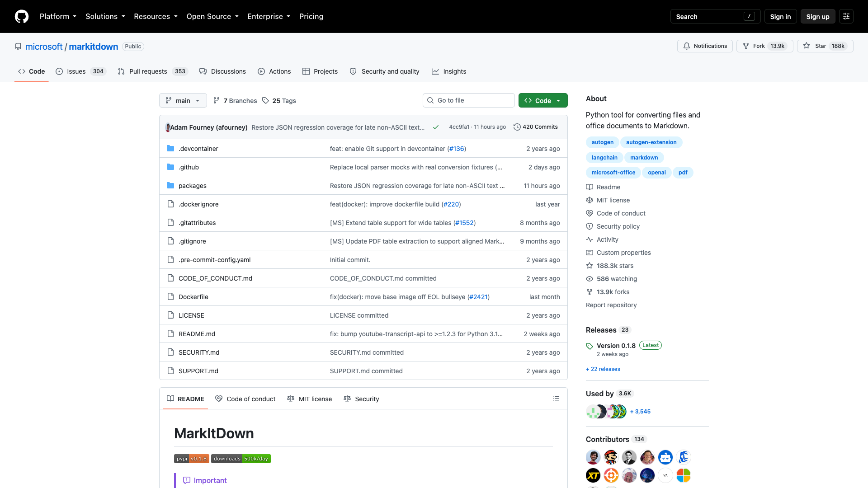868x488 pixels.
Task: Click the Go to file input
Action: point(469,100)
